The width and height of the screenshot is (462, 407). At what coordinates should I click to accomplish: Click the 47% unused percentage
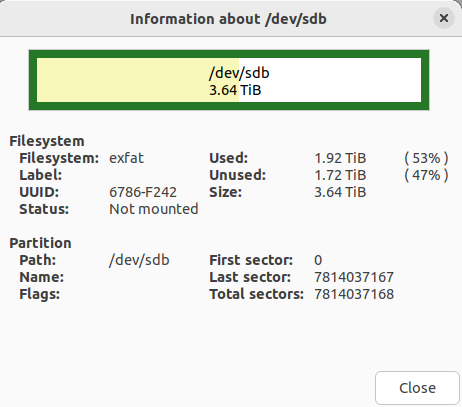[426, 175]
